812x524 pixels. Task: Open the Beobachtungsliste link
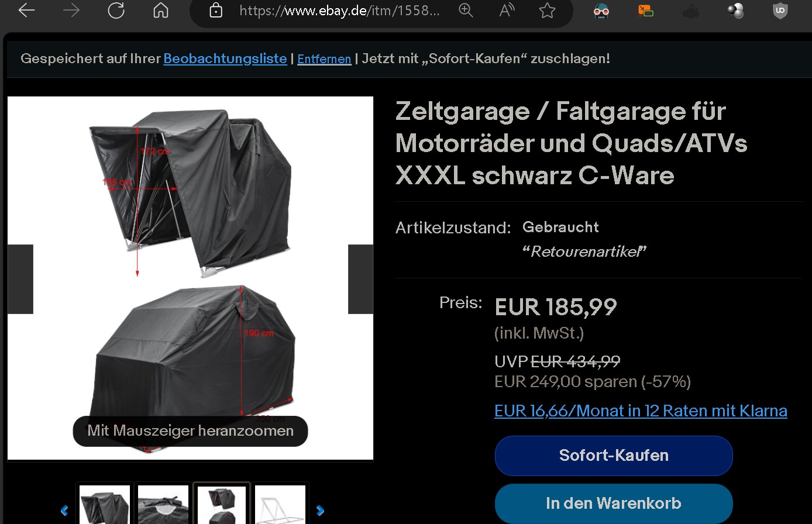tap(225, 58)
